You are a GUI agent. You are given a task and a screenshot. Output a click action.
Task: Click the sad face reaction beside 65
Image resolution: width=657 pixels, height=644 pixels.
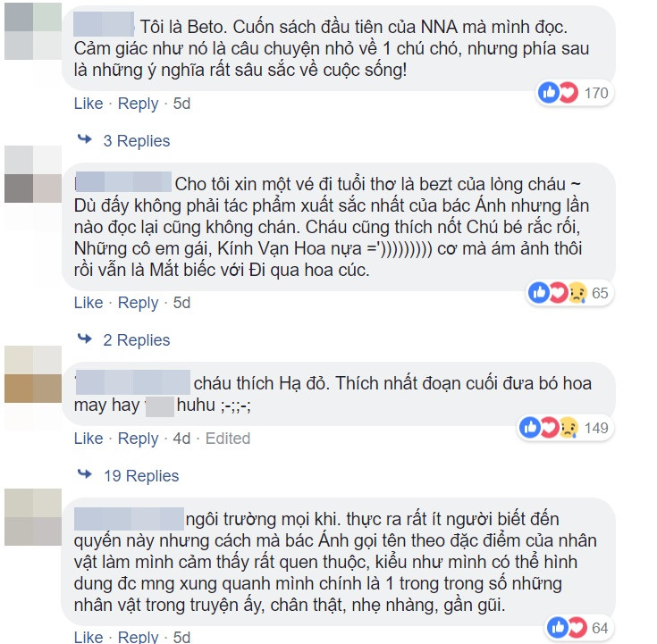tap(577, 292)
